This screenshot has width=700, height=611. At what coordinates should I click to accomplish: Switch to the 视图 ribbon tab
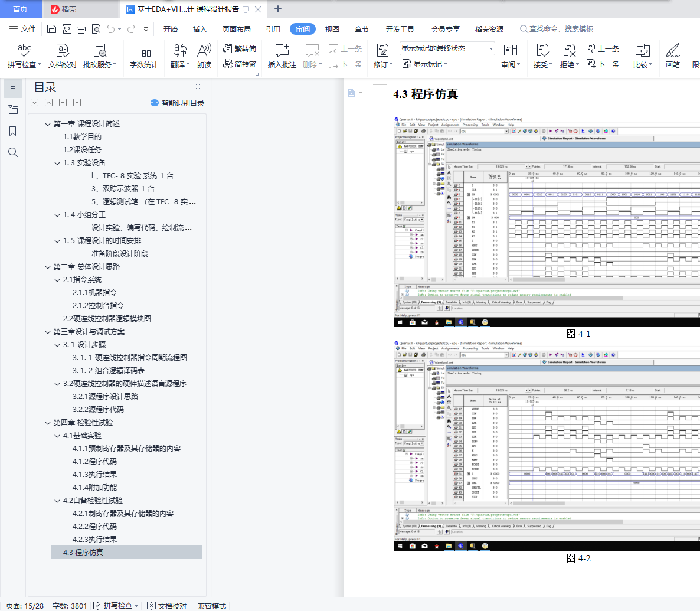tap(332, 29)
